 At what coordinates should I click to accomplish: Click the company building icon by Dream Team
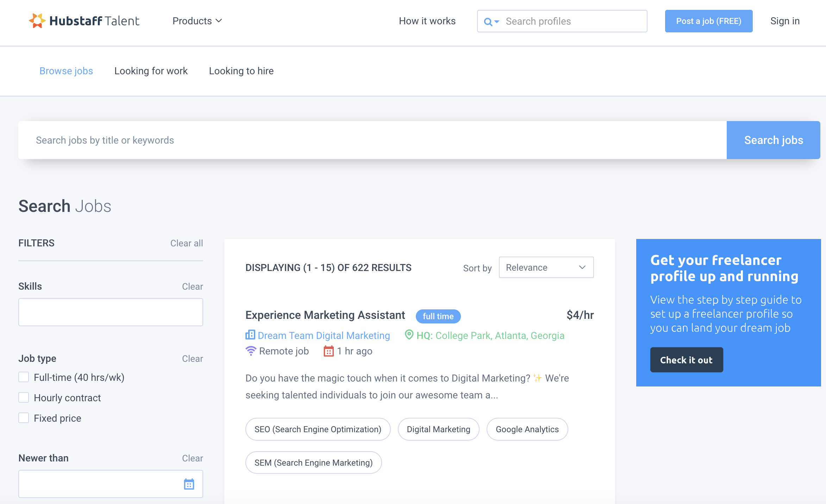click(x=250, y=335)
